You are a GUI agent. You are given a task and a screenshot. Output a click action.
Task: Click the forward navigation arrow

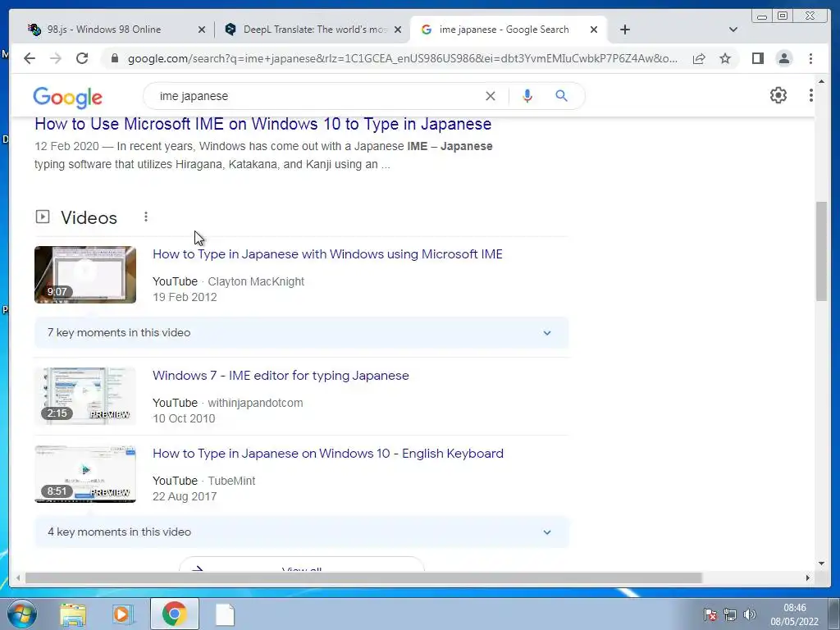tap(56, 58)
